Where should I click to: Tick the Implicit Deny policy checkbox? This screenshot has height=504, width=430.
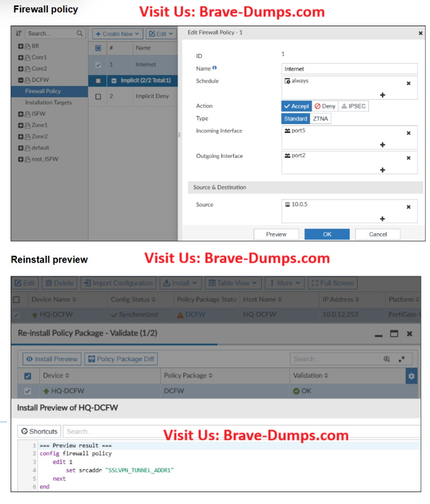click(98, 97)
